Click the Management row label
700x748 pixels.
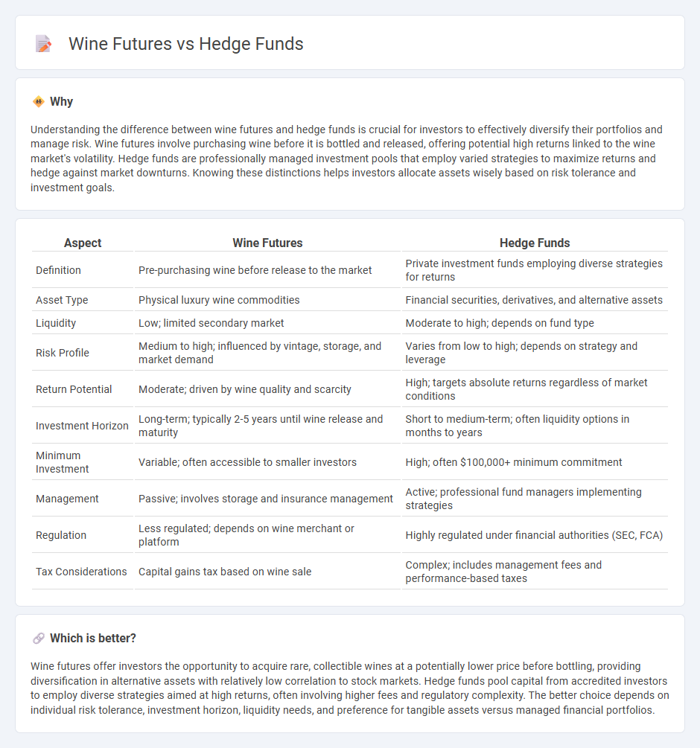(x=67, y=499)
